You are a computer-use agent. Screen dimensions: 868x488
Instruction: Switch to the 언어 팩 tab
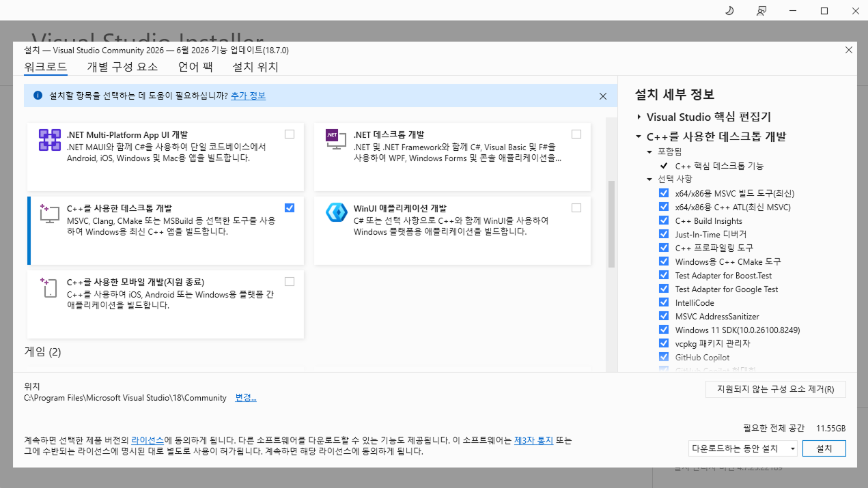[x=195, y=67]
